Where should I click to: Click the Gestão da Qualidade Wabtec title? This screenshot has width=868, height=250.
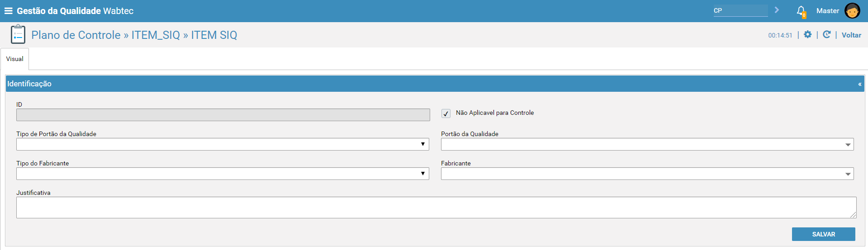75,11
